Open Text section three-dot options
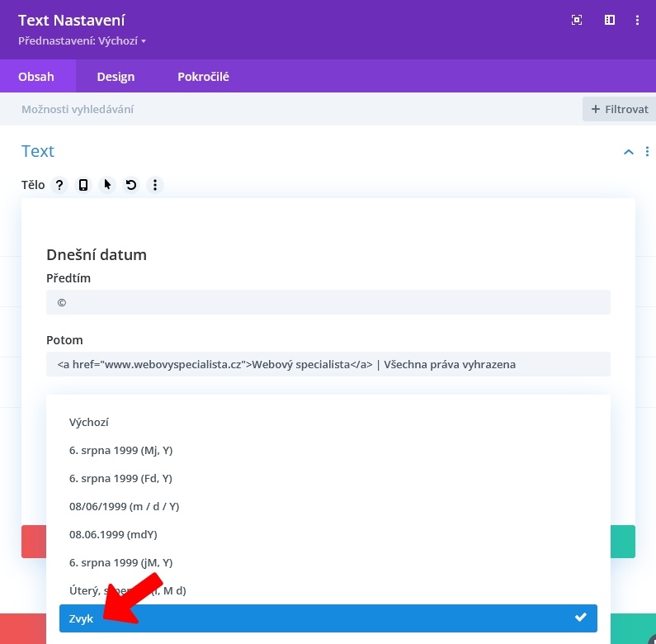This screenshot has height=644, width=656. coord(647,152)
